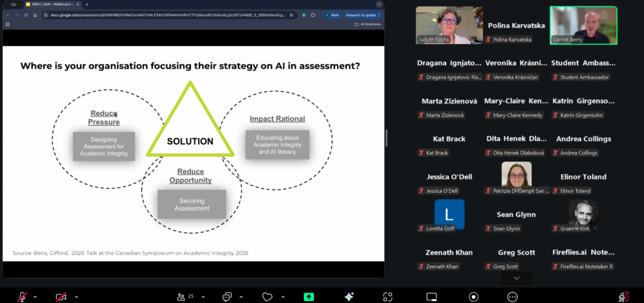Click the green share screen button

pyautogui.click(x=309, y=297)
